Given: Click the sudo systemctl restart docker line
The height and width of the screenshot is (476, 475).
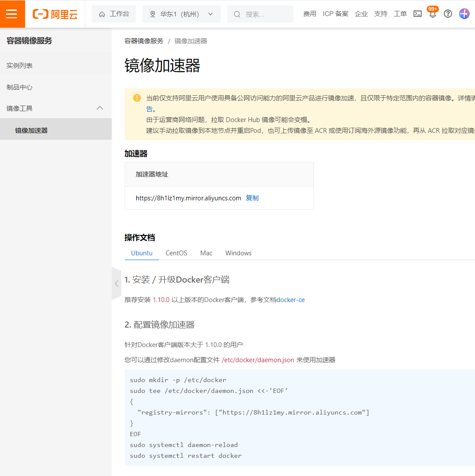Looking at the screenshot, I should pos(186,456).
